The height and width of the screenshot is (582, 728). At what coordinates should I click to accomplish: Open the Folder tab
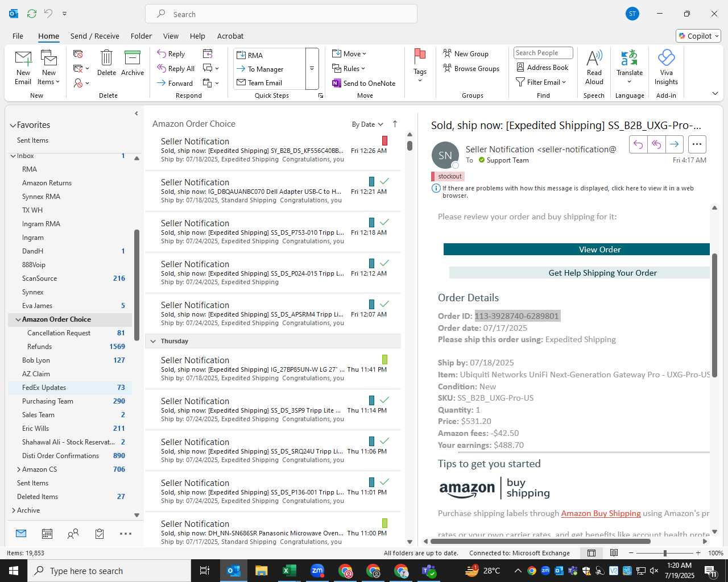tap(141, 36)
